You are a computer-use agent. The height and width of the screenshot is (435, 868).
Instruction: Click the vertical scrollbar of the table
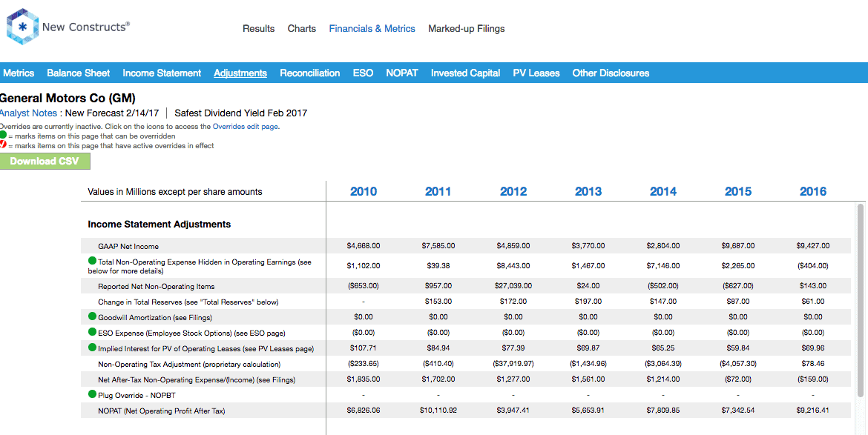pos(861,300)
